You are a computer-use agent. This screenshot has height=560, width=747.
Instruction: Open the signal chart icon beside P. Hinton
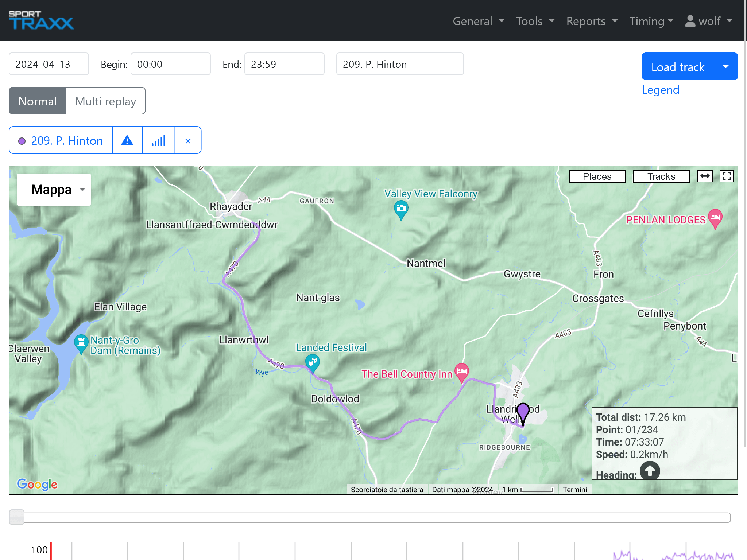(x=158, y=140)
